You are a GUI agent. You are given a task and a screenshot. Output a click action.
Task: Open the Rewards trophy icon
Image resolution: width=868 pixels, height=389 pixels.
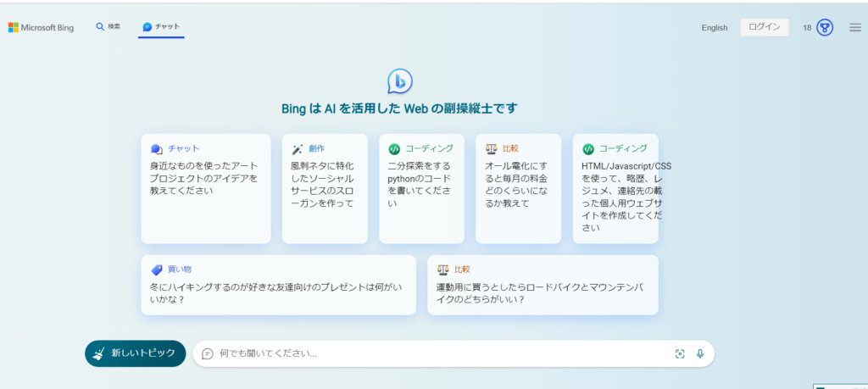click(x=825, y=28)
